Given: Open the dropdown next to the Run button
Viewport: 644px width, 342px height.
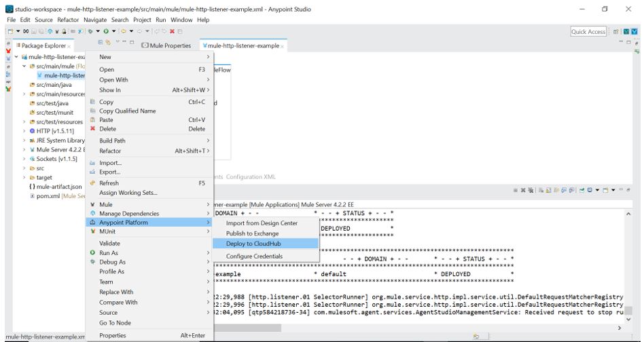Looking at the screenshot, I should [113, 31].
